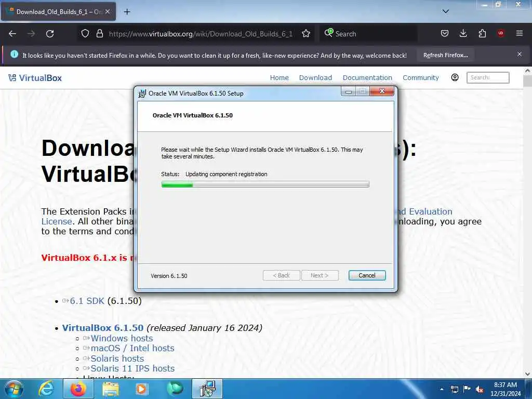Click the installation progress bar
This screenshot has height=399, width=532.
(x=265, y=184)
